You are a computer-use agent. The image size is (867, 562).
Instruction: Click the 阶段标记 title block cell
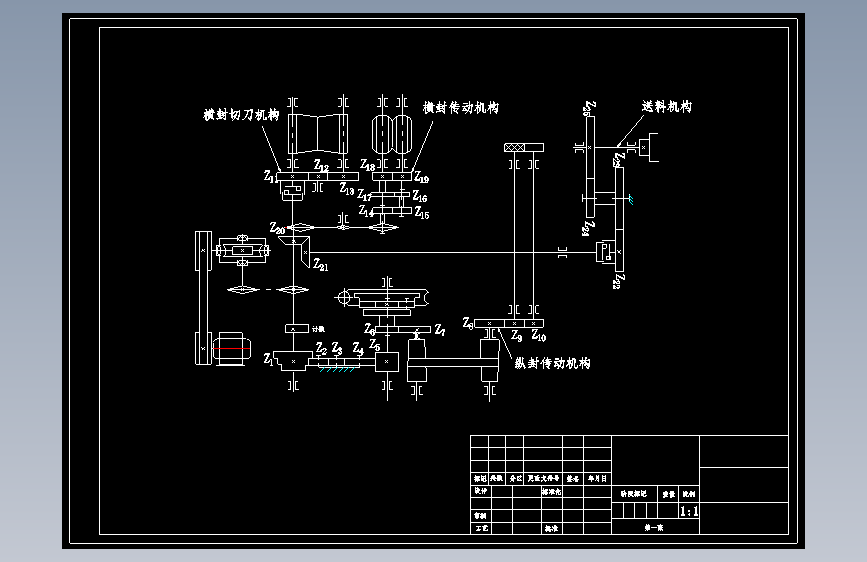pyautogui.click(x=634, y=493)
